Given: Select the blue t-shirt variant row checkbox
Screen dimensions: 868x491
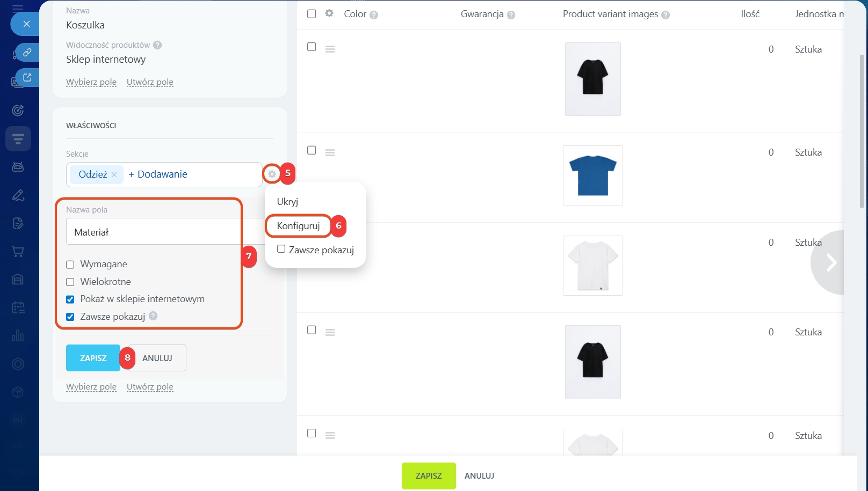Looking at the screenshot, I should coord(312,150).
